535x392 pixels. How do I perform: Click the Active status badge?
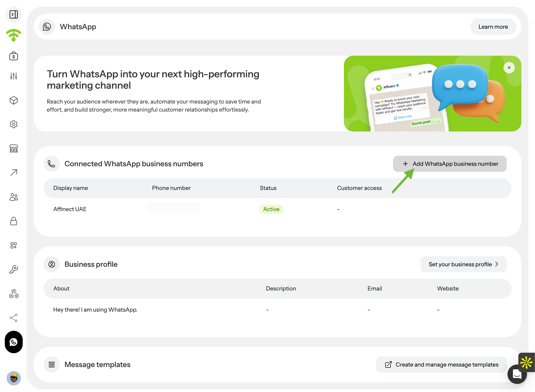[x=271, y=209]
